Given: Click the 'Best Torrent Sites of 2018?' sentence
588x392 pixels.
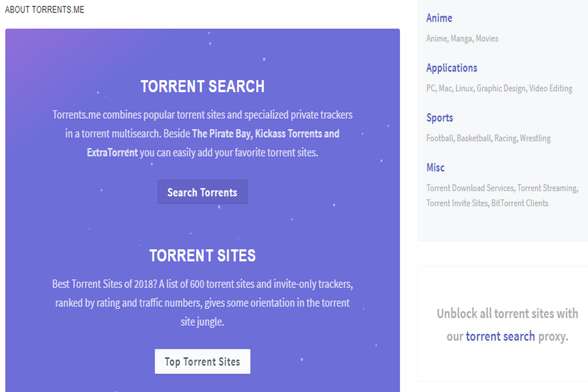Looking at the screenshot, I should pos(105,284).
